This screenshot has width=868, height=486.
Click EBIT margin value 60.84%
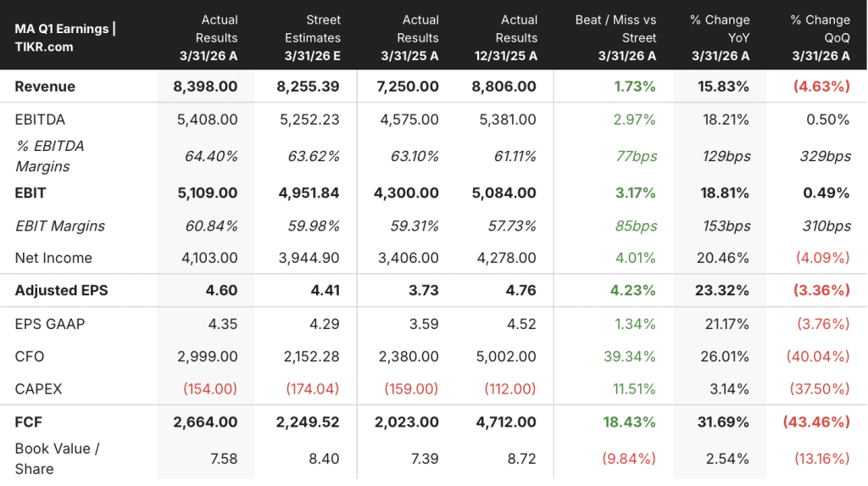click(211, 226)
